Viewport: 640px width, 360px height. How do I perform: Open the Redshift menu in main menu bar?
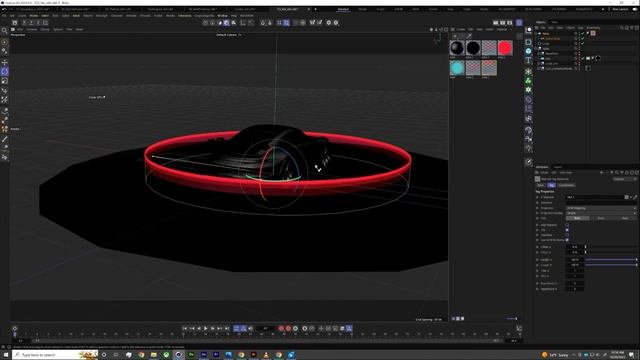tap(247, 16)
